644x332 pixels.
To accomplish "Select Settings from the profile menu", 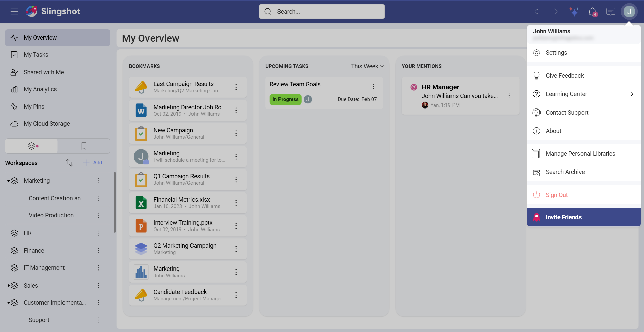I will click(556, 53).
